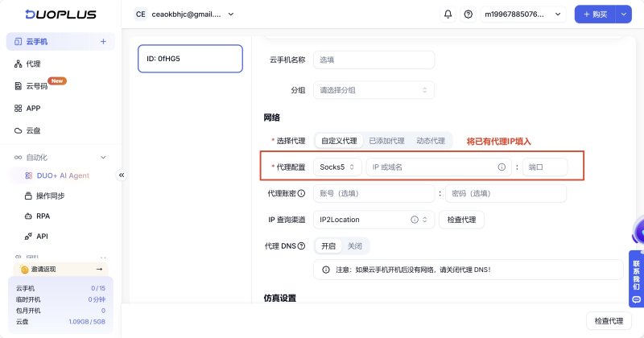The width and height of the screenshot is (644, 338).
Task: Click the arrow on 邀请返现 banner
Action: pyautogui.click(x=99, y=269)
